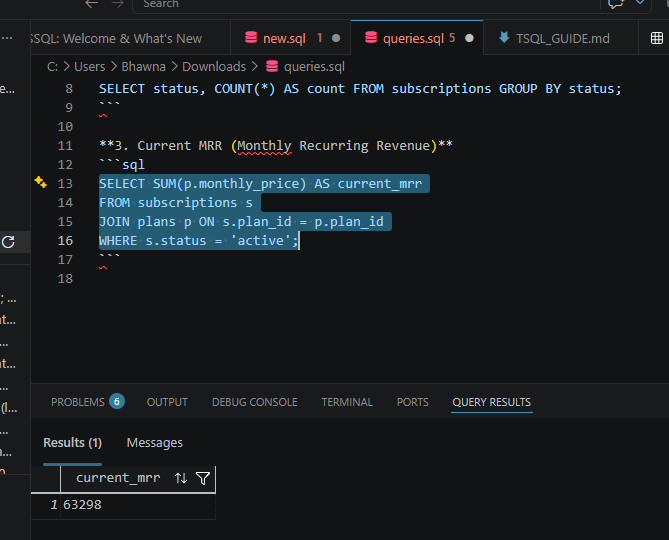This screenshot has width=669, height=540.
Task: Click the C: breadcrumb segment
Action: tap(52, 67)
